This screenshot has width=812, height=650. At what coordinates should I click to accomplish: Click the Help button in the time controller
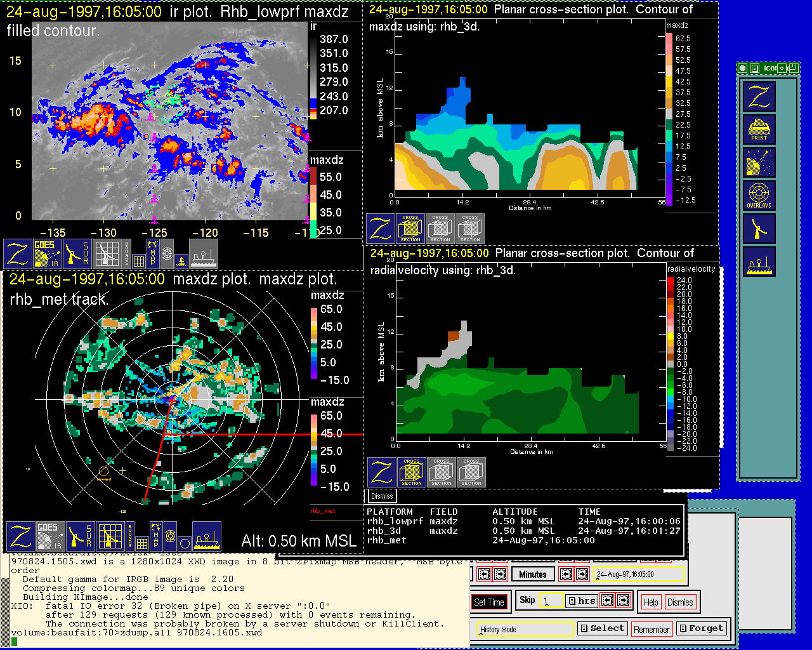pos(651,602)
